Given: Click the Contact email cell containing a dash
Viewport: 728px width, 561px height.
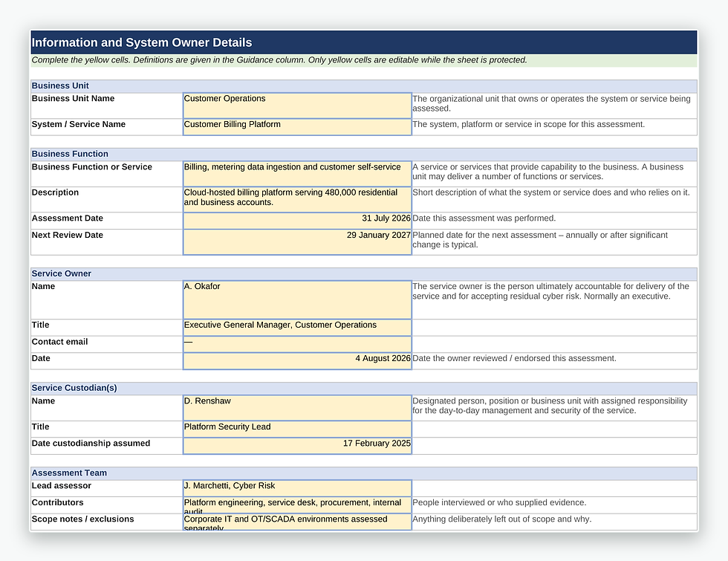Looking at the screenshot, I should tap(297, 345).
